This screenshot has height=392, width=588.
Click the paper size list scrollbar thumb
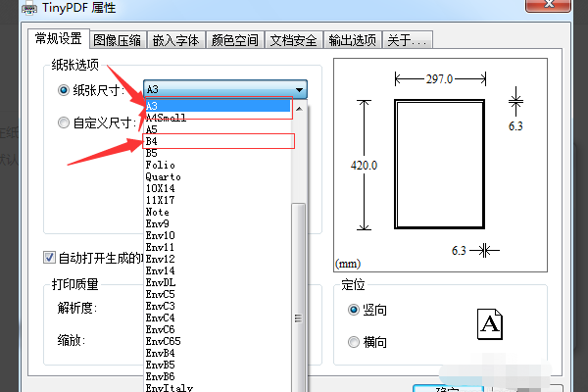pyautogui.click(x=299, y=298)
